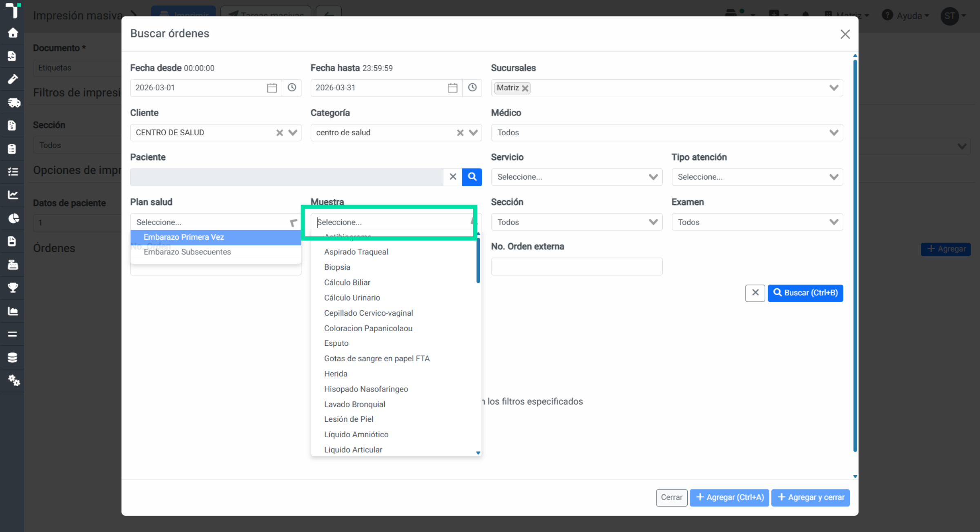Click the Buscar (Ctrl+B) button
The height and width of the screenshot is (532, 980).
(805, 293)
